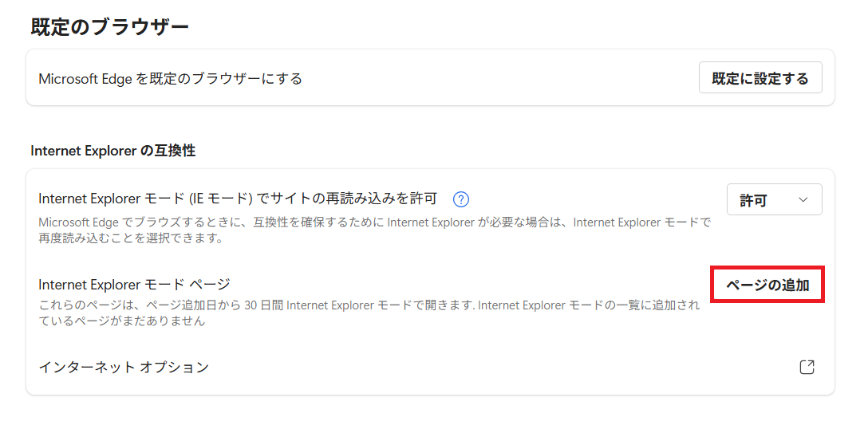Click the IE モード でサイトの再読み込みを許可 label
868x425 pixels.
pos(238,199)
